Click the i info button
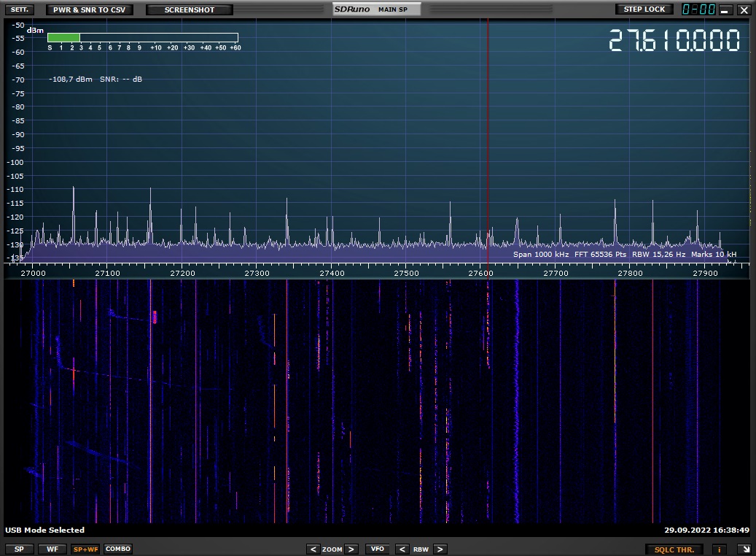756x556 pixels. tap(720, 549)
